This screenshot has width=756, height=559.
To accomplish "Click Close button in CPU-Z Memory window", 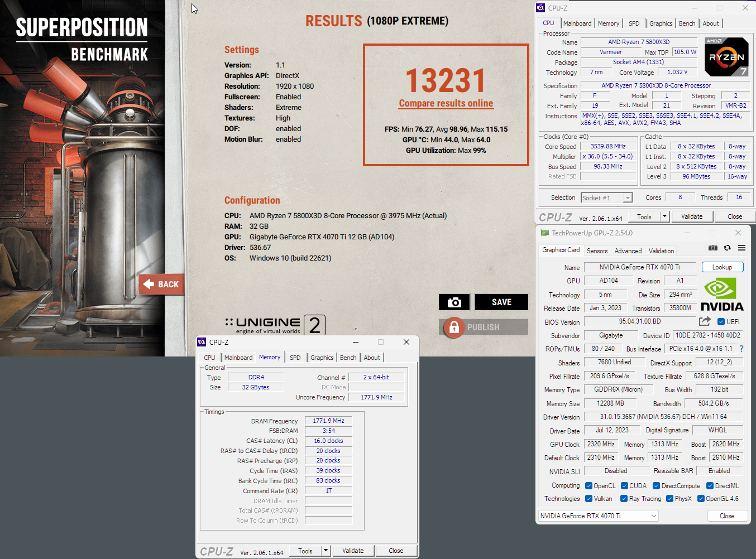I will coord(396,551).
